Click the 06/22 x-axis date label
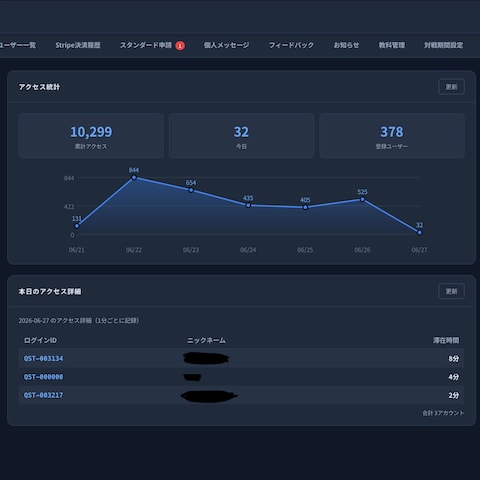 (134, 250)
